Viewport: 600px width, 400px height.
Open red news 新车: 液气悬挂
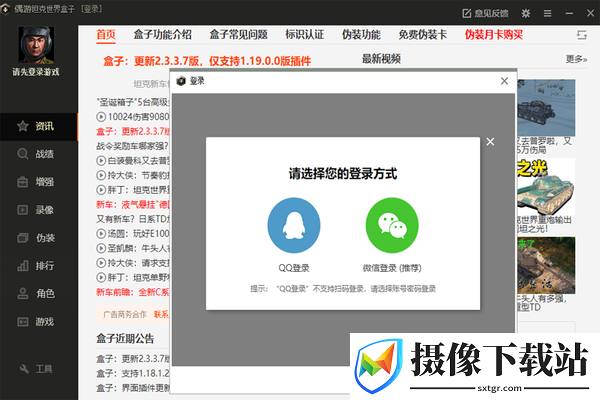tap(132, 204)
